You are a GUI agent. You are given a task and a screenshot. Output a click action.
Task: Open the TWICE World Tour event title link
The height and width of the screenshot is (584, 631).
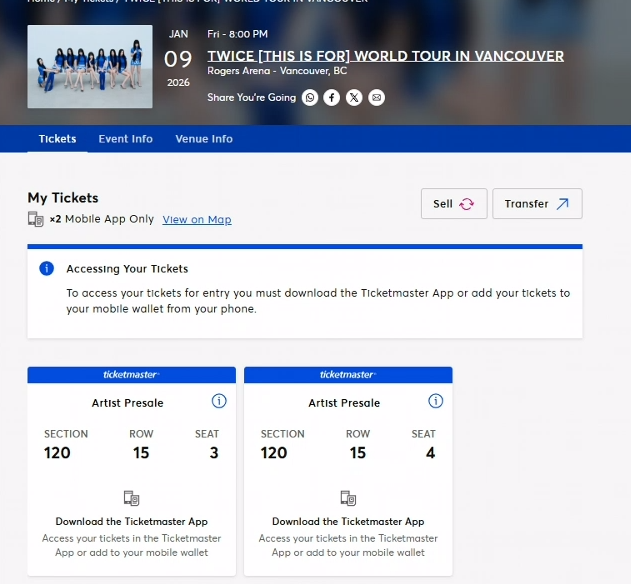386,56
